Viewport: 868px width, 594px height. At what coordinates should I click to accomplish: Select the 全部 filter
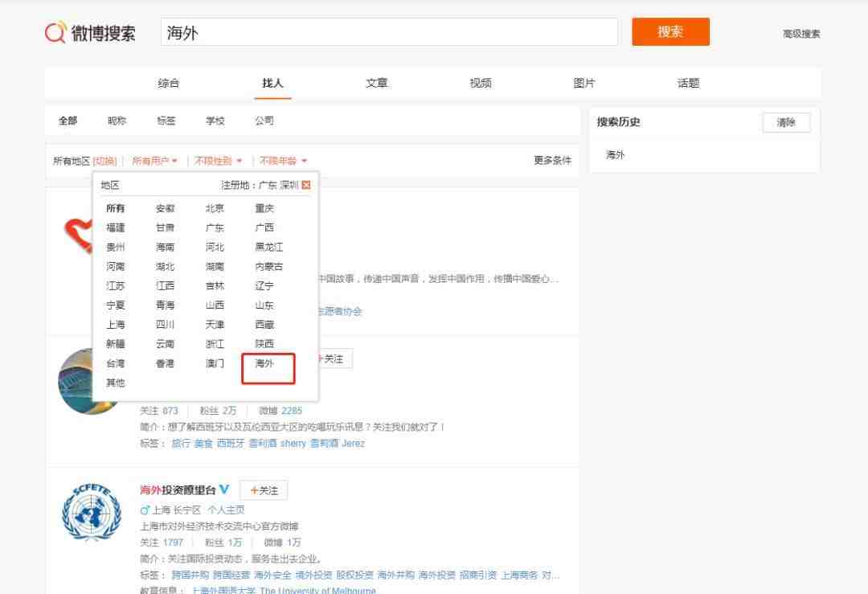point(68,121)
